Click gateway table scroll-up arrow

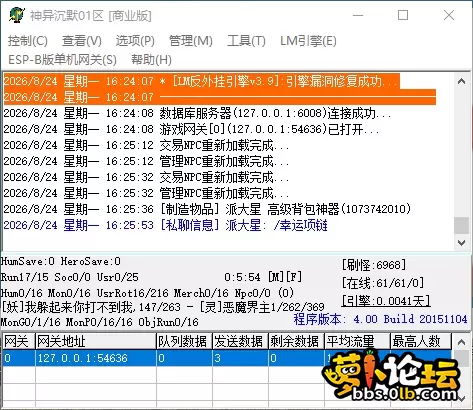click(461, 342)
